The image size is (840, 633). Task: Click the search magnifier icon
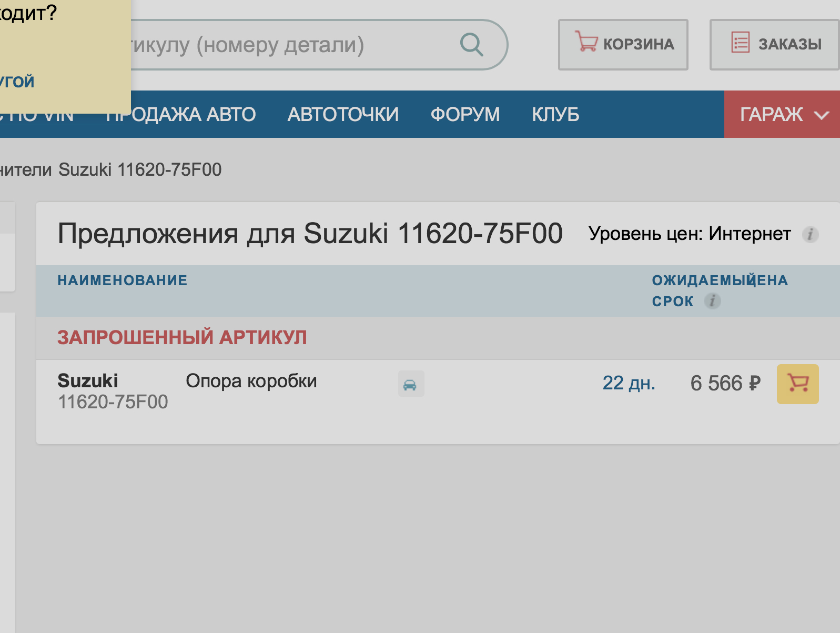[x=471, y=45]
